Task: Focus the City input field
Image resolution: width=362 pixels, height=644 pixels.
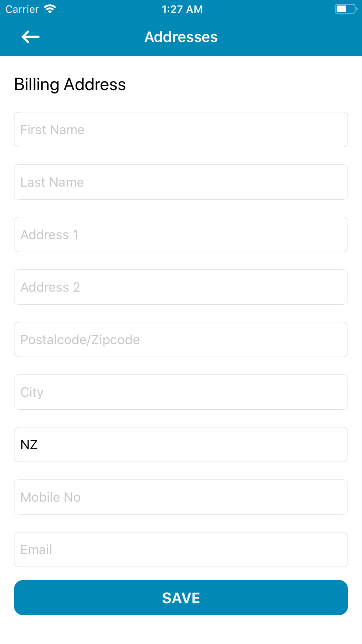Action: click(x=181, y=392)
